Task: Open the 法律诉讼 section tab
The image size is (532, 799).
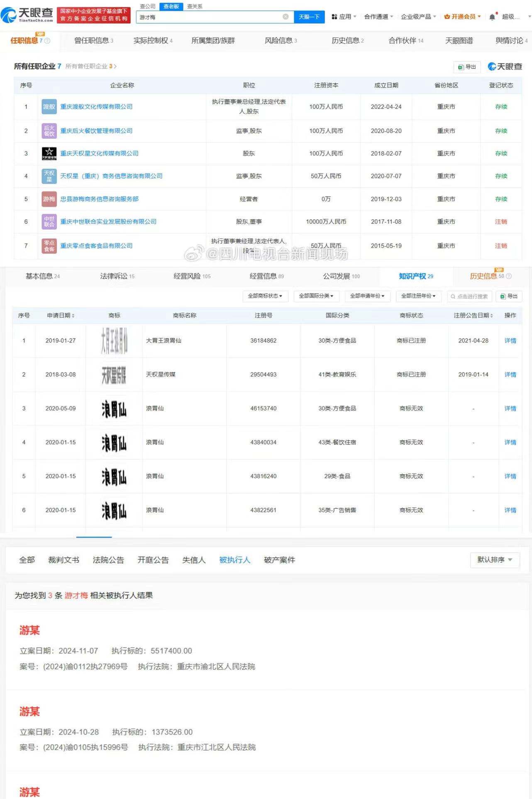Action: point(117,276)
